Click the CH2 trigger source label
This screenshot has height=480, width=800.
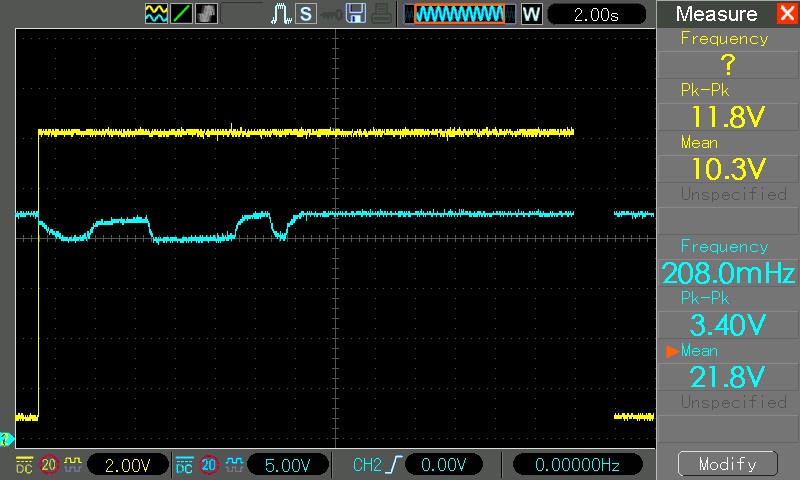click(367, 465)
